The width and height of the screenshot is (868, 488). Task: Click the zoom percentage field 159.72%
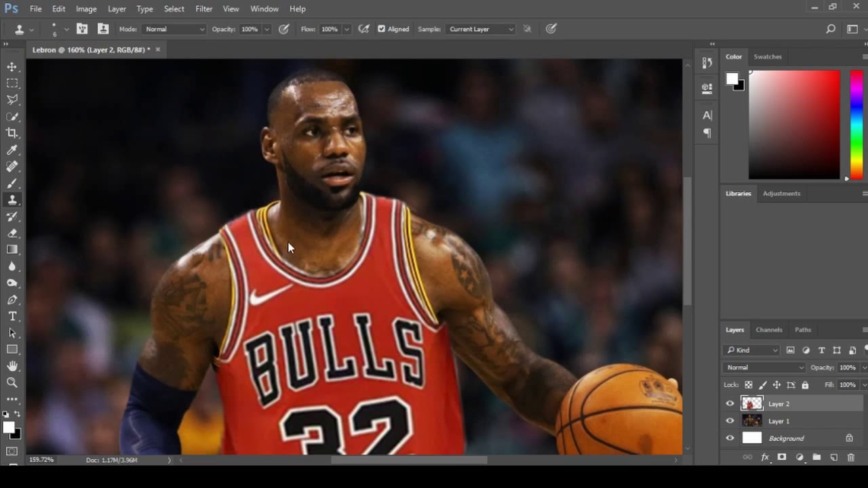[41, 460]
